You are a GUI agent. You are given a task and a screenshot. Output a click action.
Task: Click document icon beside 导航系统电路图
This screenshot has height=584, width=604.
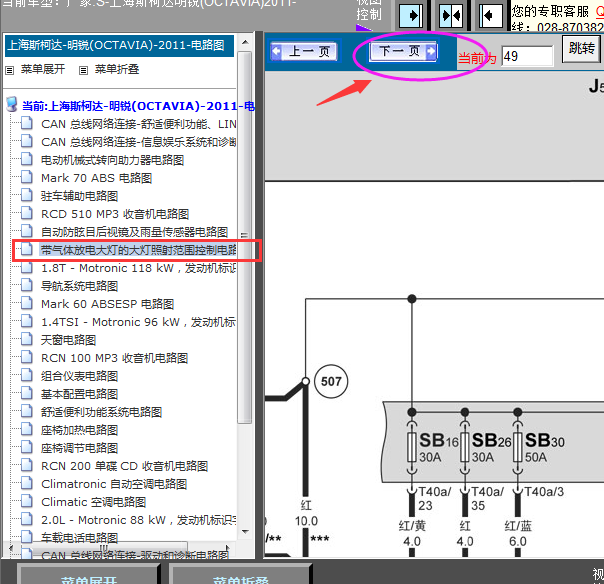[27, 285]
